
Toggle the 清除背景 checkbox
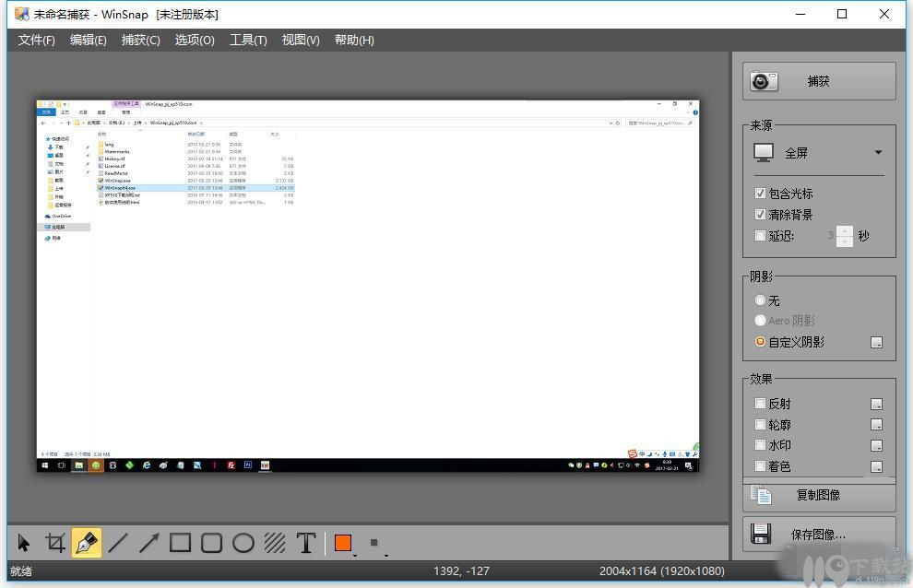pyautogui.click(x=760, y=214)
